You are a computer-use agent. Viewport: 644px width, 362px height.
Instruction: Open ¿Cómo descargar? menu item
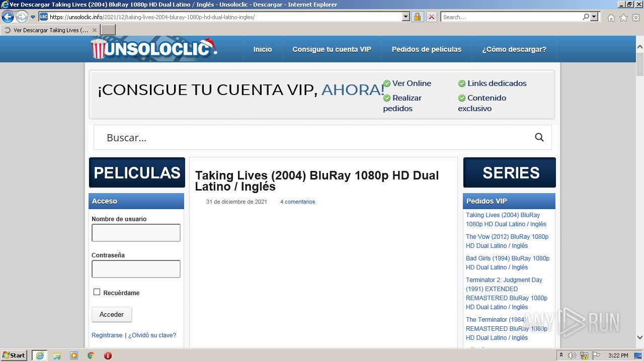tap(514, 49)
